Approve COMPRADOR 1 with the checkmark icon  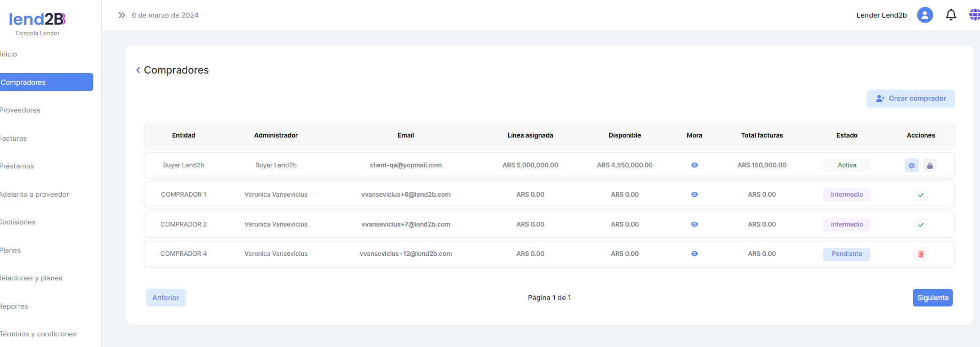[x=920, y=195]
